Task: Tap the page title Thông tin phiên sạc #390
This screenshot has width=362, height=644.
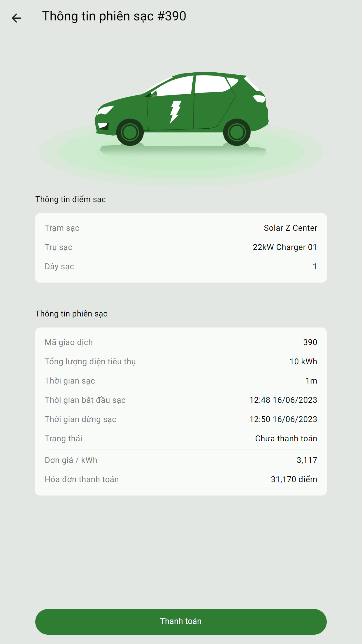Action: click(114, 16)
